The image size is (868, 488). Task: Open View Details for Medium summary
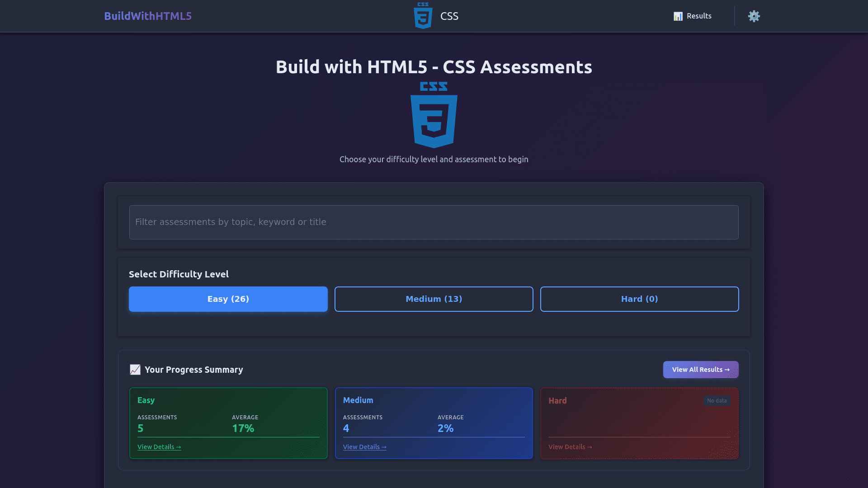click(x=364, y=447)
